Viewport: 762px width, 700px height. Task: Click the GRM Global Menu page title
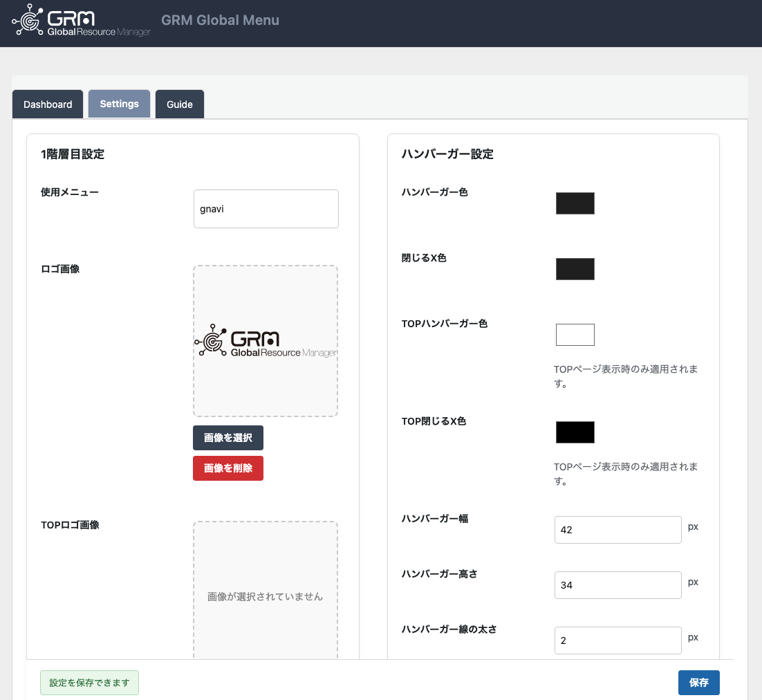pos(220,21)
